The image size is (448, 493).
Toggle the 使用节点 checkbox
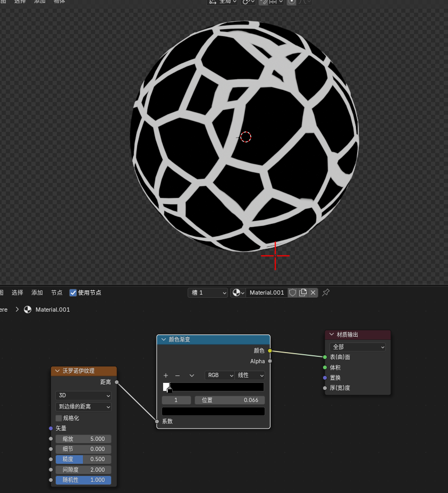(x=73, y=293)
